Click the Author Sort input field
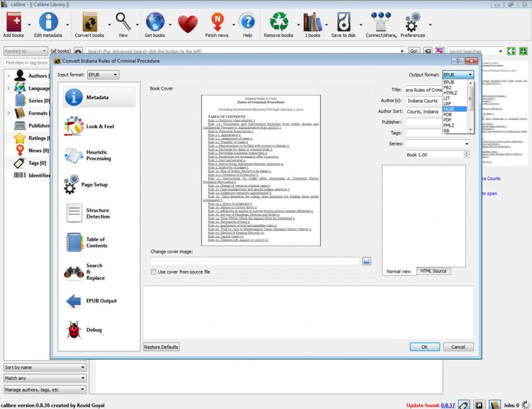Screen dimensions: 532x409 tap(424, 112)
